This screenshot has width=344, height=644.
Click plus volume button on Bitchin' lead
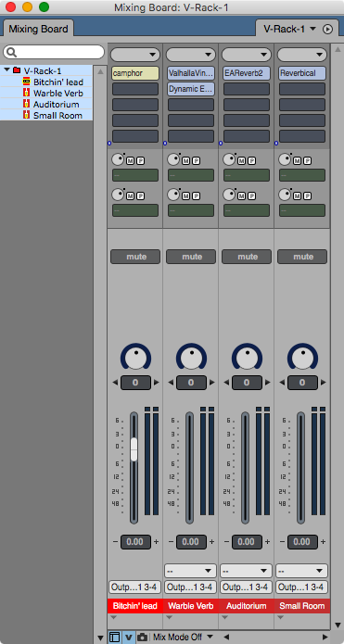coord(156,542)
